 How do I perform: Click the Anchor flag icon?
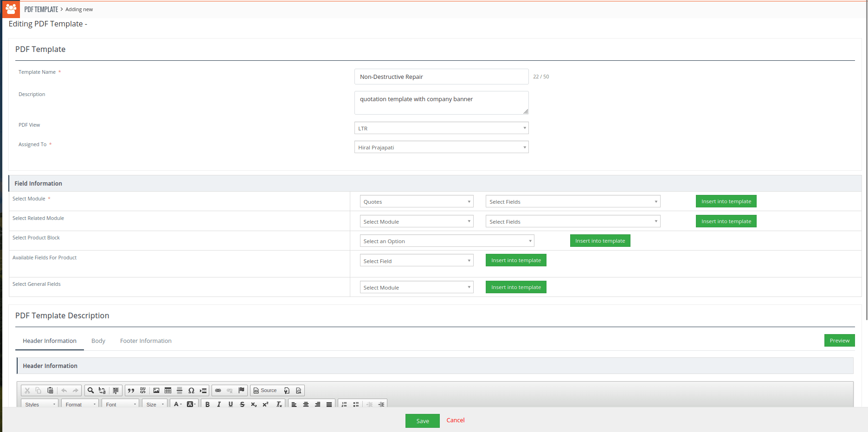point(241,391)
